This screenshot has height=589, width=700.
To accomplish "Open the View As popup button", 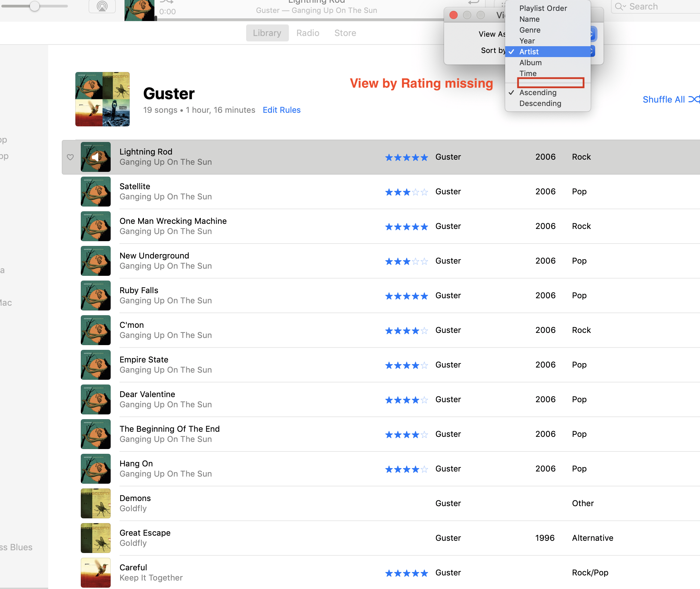I will [x=592, y=34].
